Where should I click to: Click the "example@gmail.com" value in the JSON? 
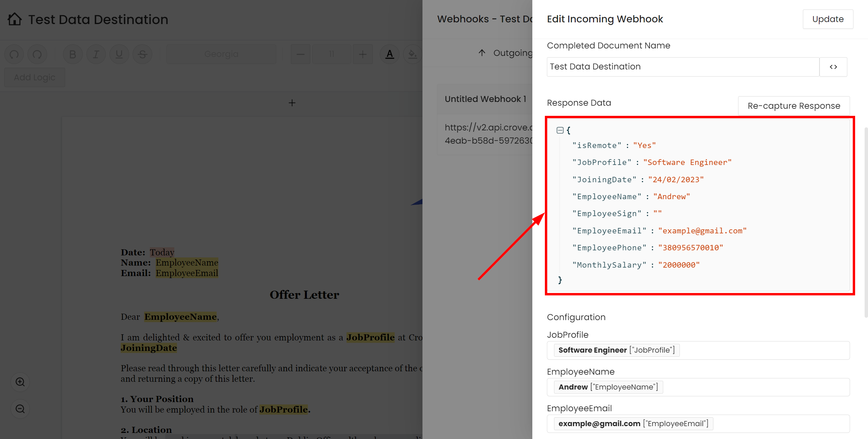pyautogui.click(x=702, y=231)
